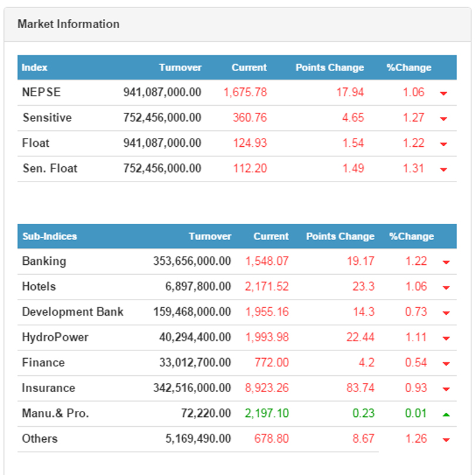This screenshot has width=476, height=475.
Task: Click the red down arrow for Others
Action: click(x=446, y=439)
